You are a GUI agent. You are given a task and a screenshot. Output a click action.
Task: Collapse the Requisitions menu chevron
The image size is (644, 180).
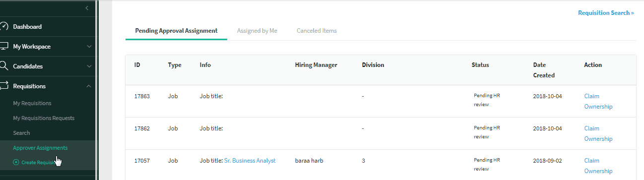(89, 86)
